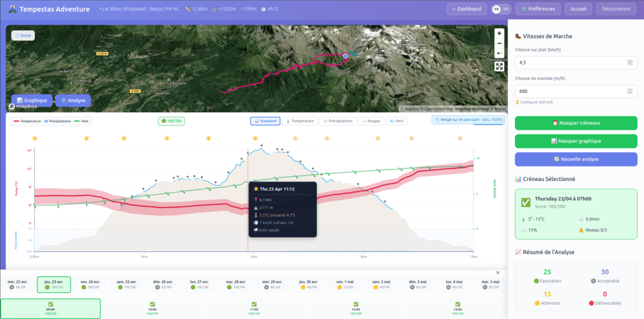Toggle the Snow layer on the map

tap(23, 35)
